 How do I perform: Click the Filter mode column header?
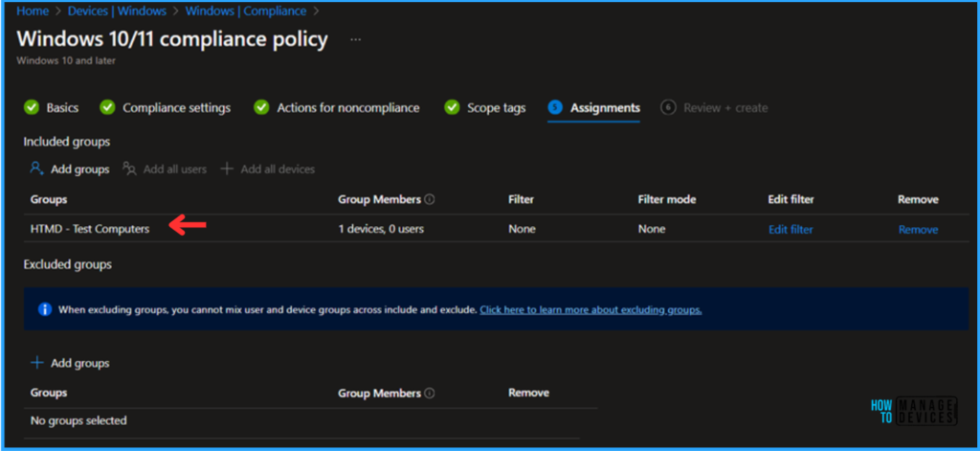[667, 199]
